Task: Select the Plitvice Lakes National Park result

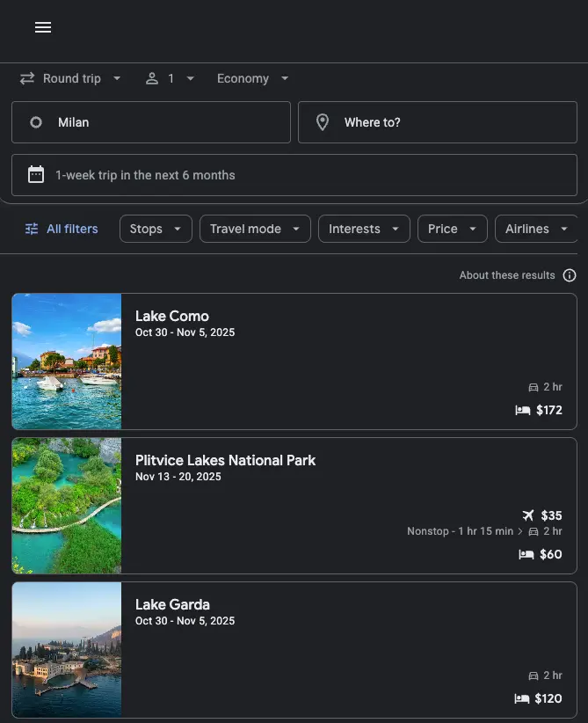Action: (294, 505)
